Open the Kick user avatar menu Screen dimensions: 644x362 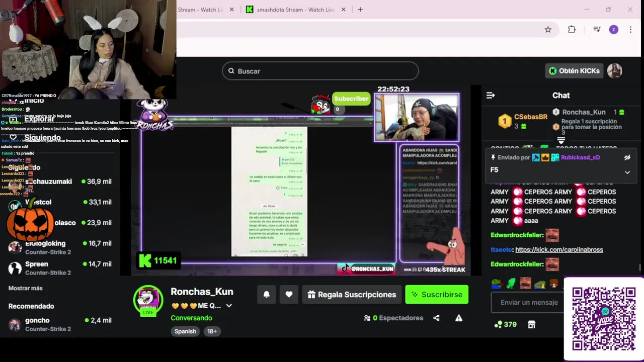[x=614, y=71]
